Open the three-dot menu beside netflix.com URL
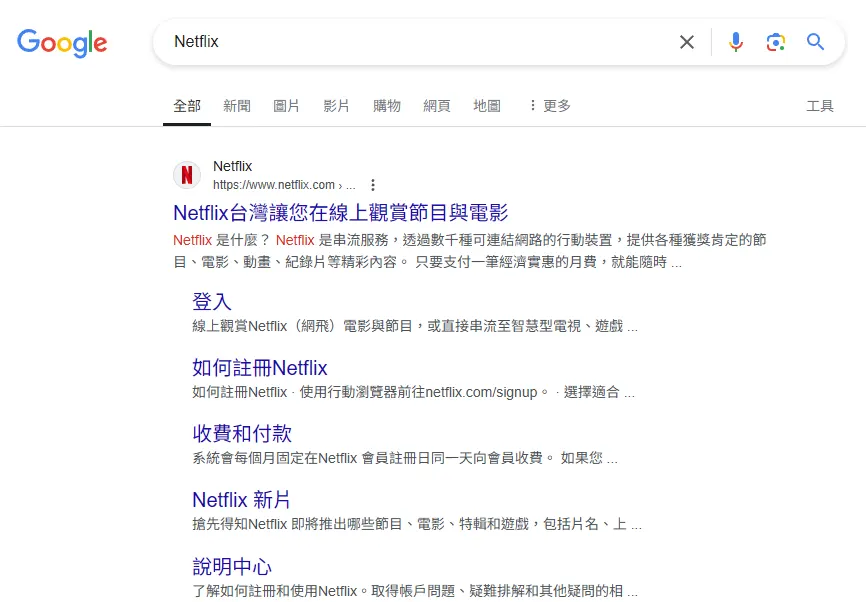866x602 pixels. (x=373, y=184)
